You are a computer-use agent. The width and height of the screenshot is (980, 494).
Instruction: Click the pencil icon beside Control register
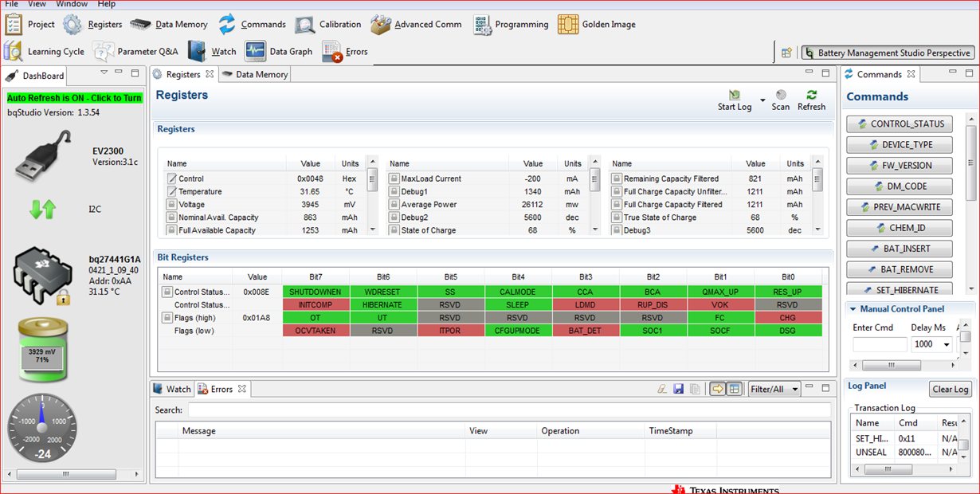point(171,178)
